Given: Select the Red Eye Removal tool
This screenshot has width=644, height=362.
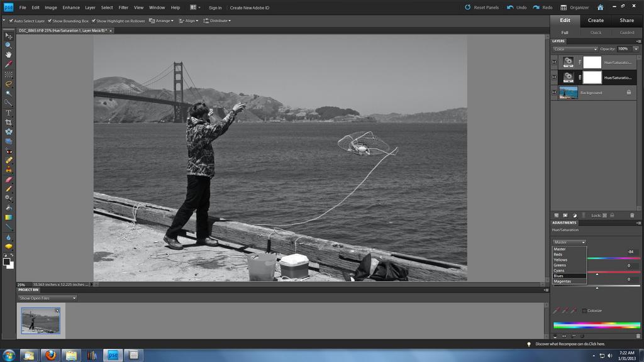Looking at the screenshot, I should click(x=9, y=151).
